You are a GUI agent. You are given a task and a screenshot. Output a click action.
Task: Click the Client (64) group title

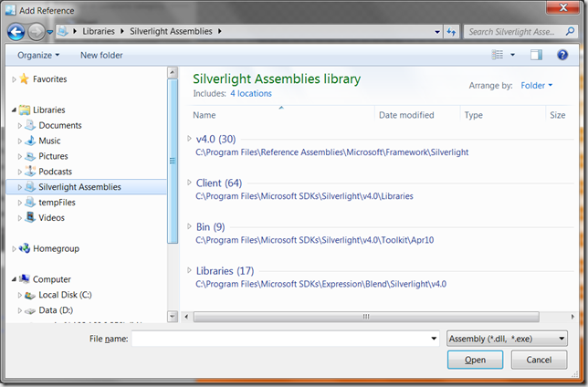tap(219, 183)
